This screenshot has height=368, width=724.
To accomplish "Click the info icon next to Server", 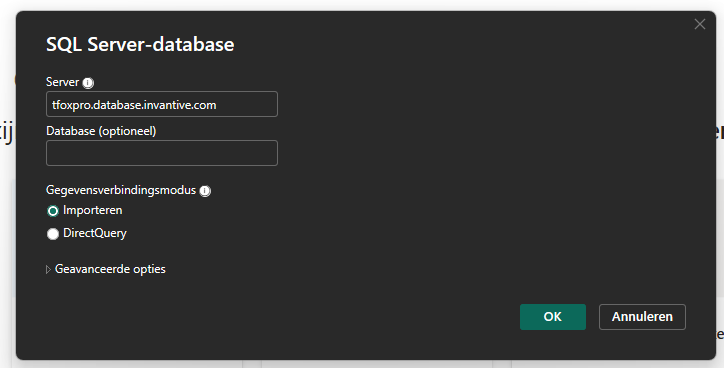I will click(x=88, y=83).
